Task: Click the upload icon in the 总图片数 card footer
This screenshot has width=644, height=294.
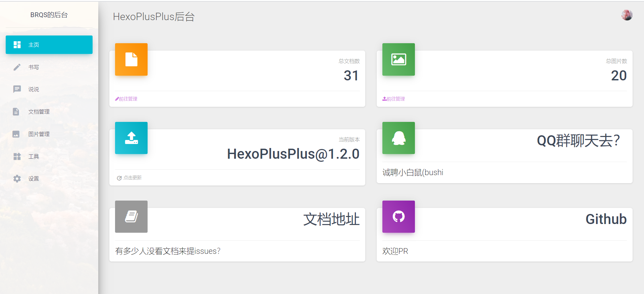Action: tap(384, 99)
